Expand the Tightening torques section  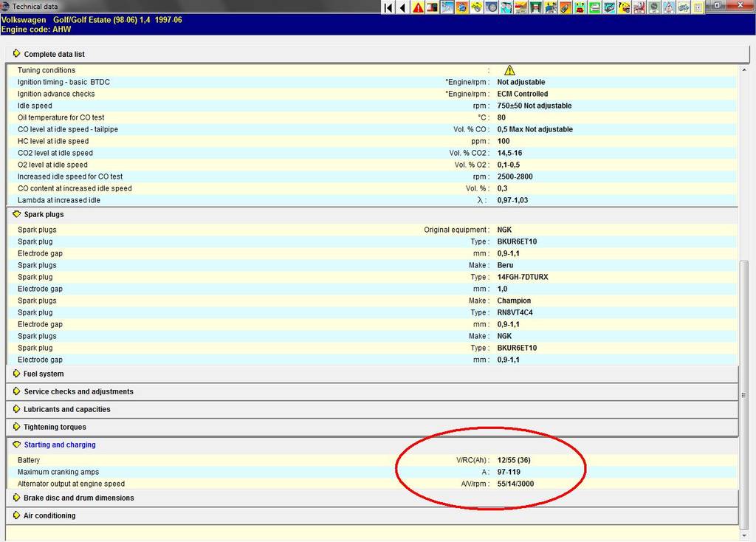16,427
